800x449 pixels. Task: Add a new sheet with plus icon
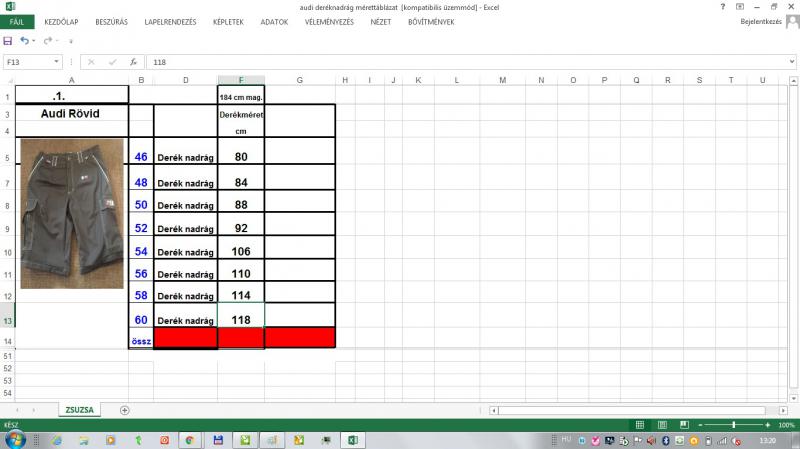point(125,410)
